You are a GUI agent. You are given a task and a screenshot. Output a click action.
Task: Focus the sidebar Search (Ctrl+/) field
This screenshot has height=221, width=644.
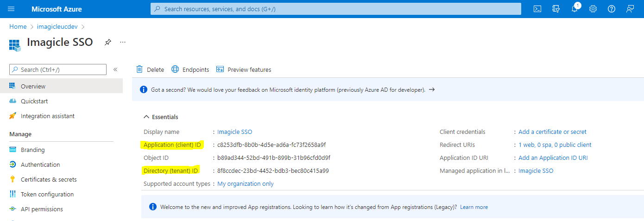click(x=58, y=69)
